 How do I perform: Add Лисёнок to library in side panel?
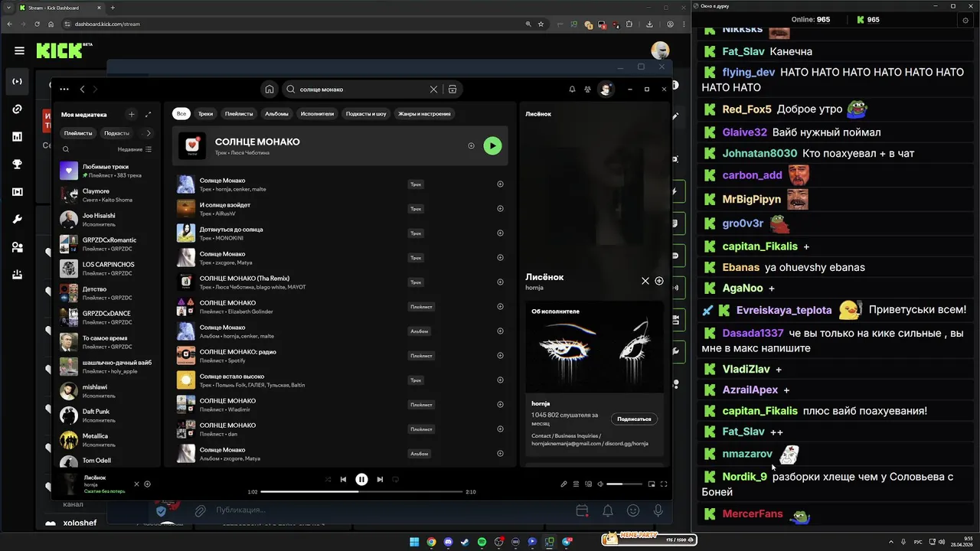(659, 281)
